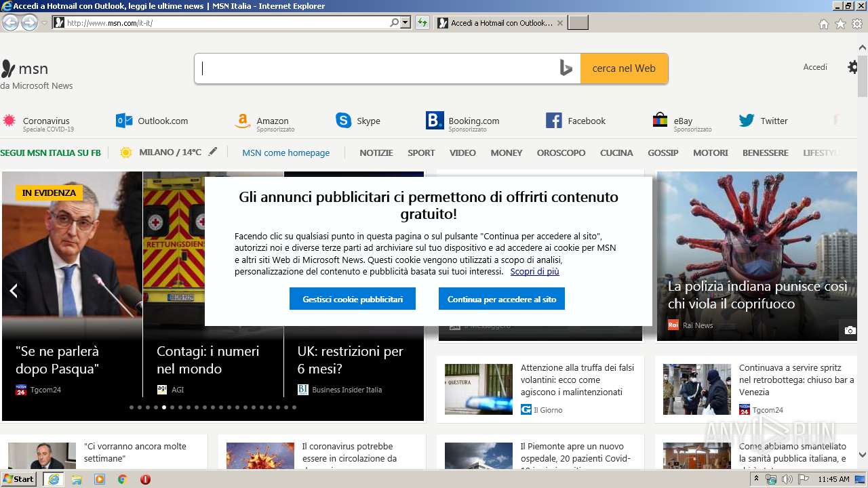Viewport: 868px width, 488px height.
Task: Open the VIDEO section
Action: 462,152
